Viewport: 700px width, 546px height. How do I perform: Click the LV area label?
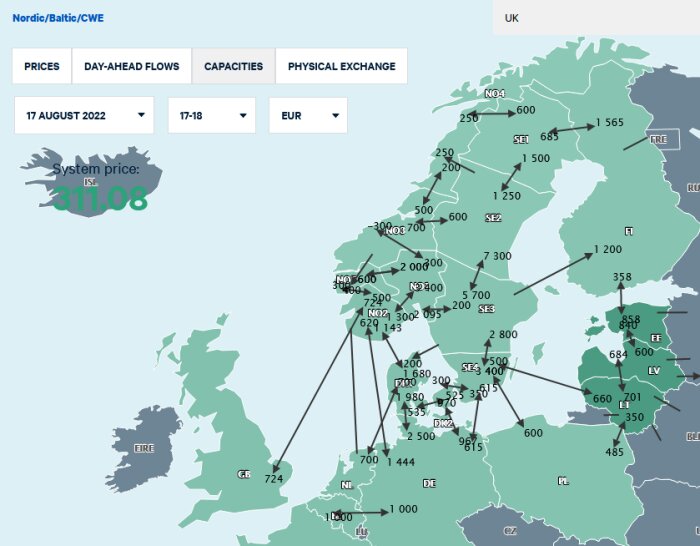[654, 371]
